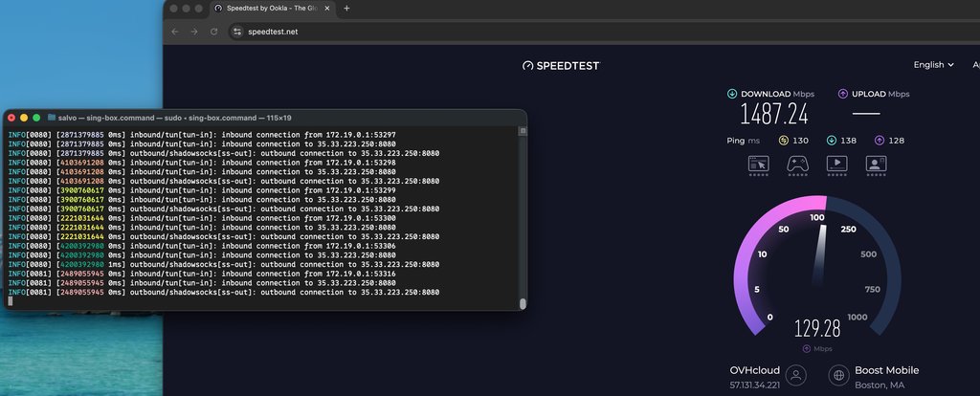Click log line with port 53316
Screen dimensions: 980x396
[202, 274]
